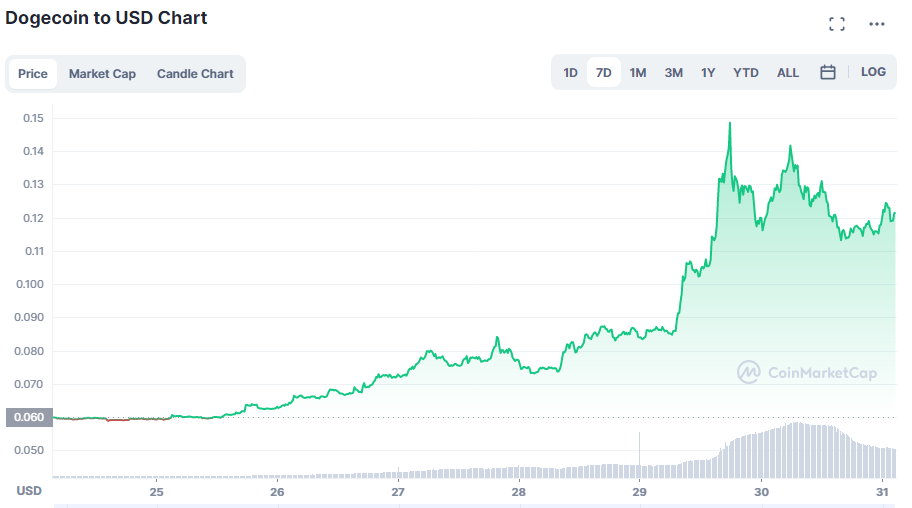Click the tall volume bar at 29
The height and width of the screenshot is (508, 912).
click(x=639, y=450)
